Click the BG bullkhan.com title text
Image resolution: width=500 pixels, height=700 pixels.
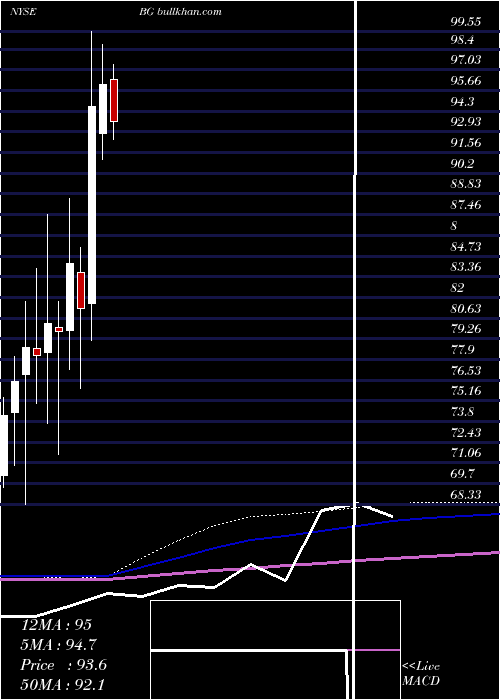click(x=180, y=12)
